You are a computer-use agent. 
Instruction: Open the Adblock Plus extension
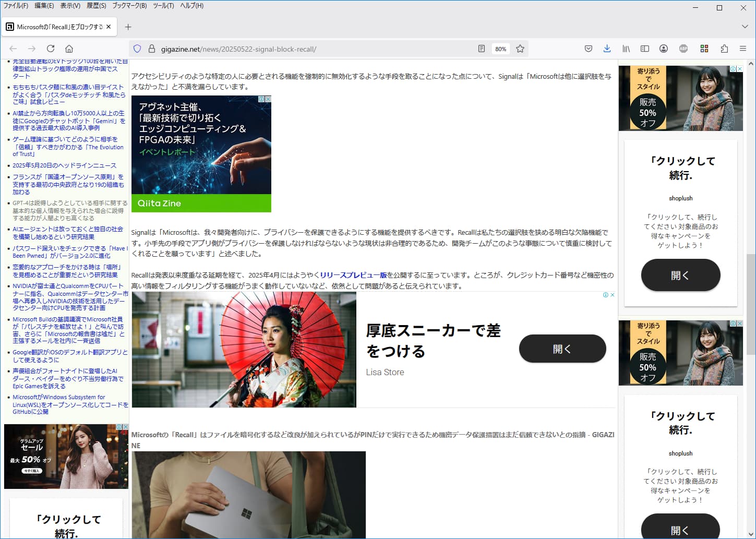pos(683,49)
